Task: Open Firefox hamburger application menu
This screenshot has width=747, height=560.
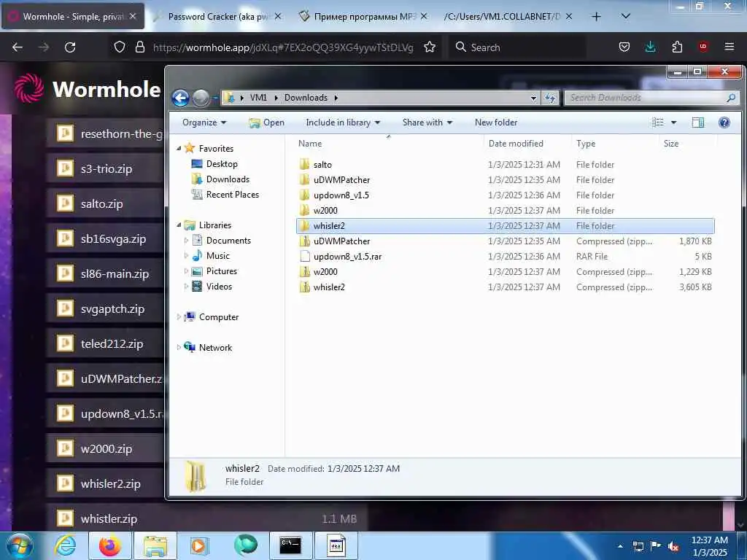Action: click(729, 47)
